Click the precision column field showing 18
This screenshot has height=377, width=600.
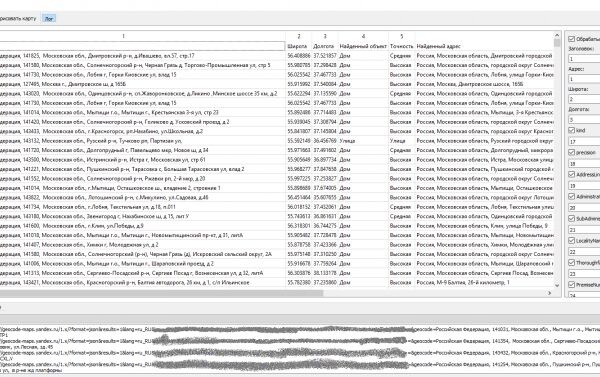tap(584, 164)
